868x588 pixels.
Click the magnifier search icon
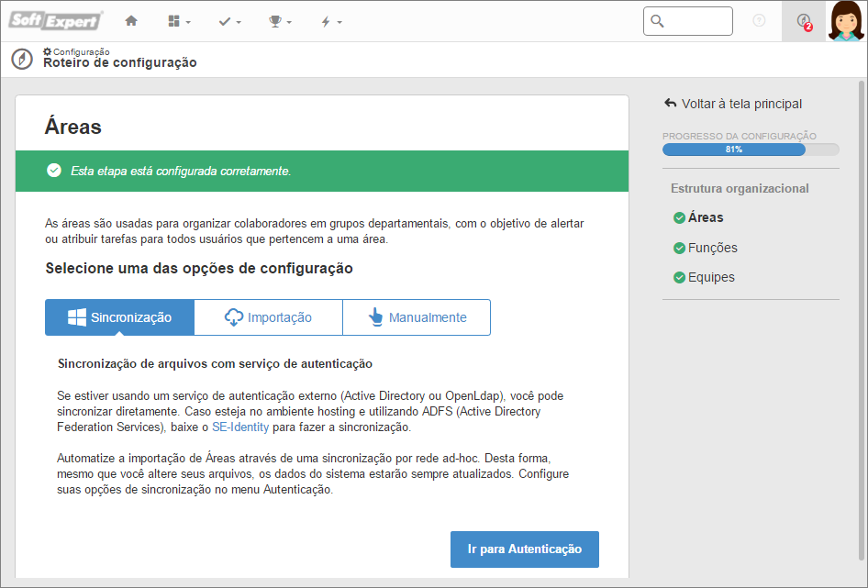tap(657, 21)
